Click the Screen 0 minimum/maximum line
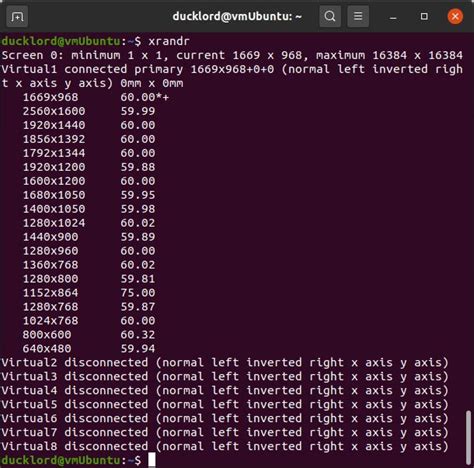474x468 pixels. tap(232, 55)
